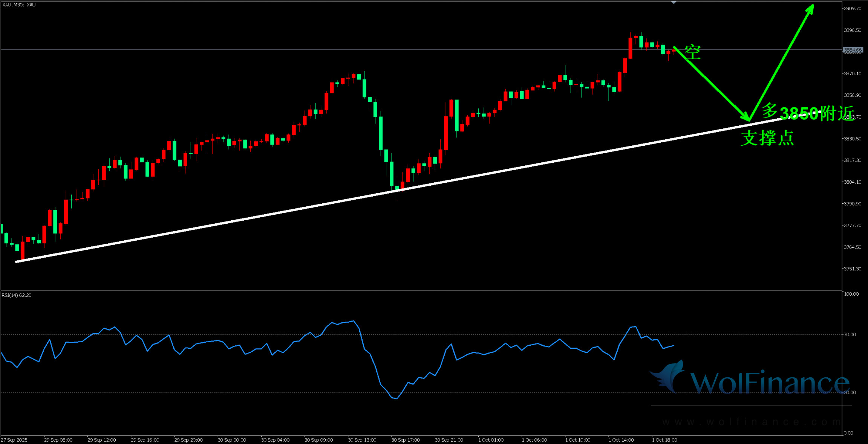
Task: Click the 3751.30 price scale label
Action: [853, 269]
